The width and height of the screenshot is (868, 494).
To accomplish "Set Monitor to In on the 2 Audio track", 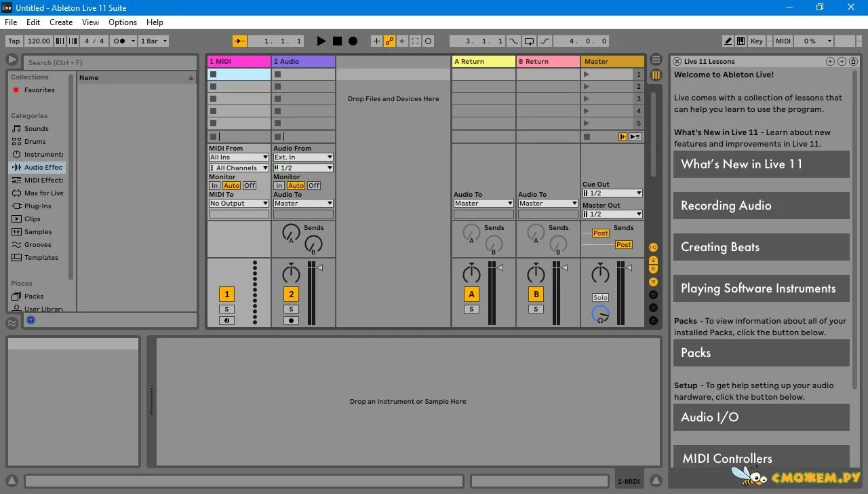I will pyautogui.click(x=279, y=185).
